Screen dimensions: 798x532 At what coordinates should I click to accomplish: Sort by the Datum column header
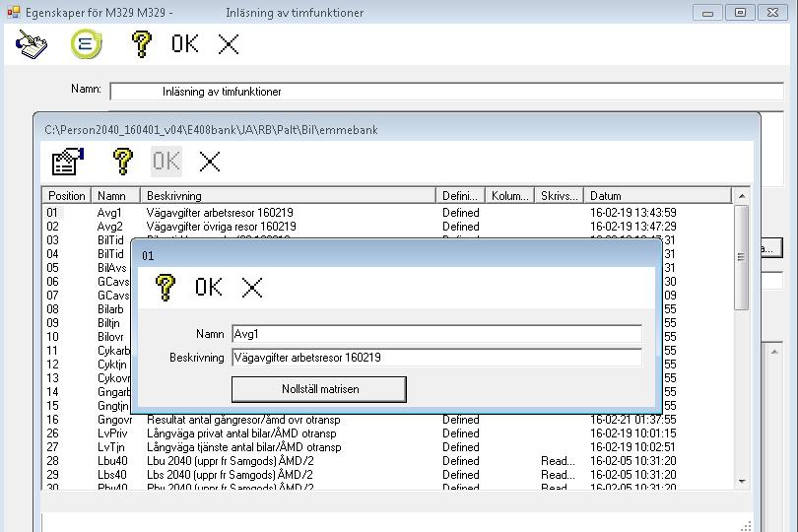coord(657,196)
